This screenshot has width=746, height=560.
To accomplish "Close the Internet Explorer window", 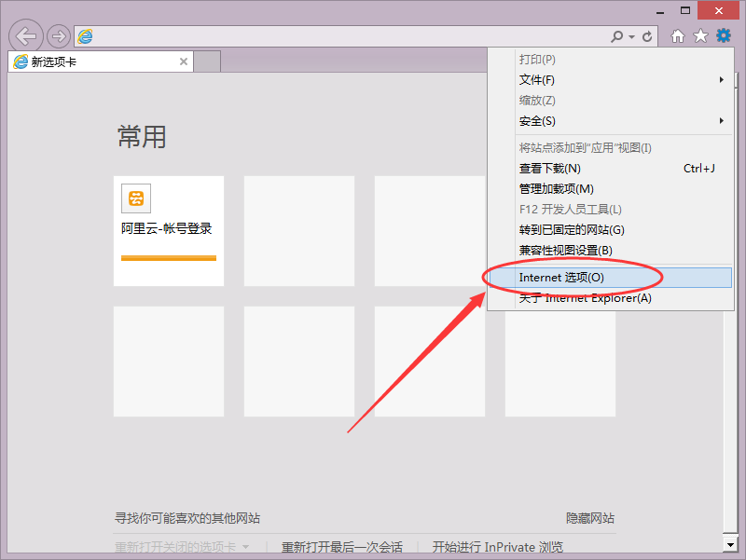I will pyautogui.click(x=718, y=10).
